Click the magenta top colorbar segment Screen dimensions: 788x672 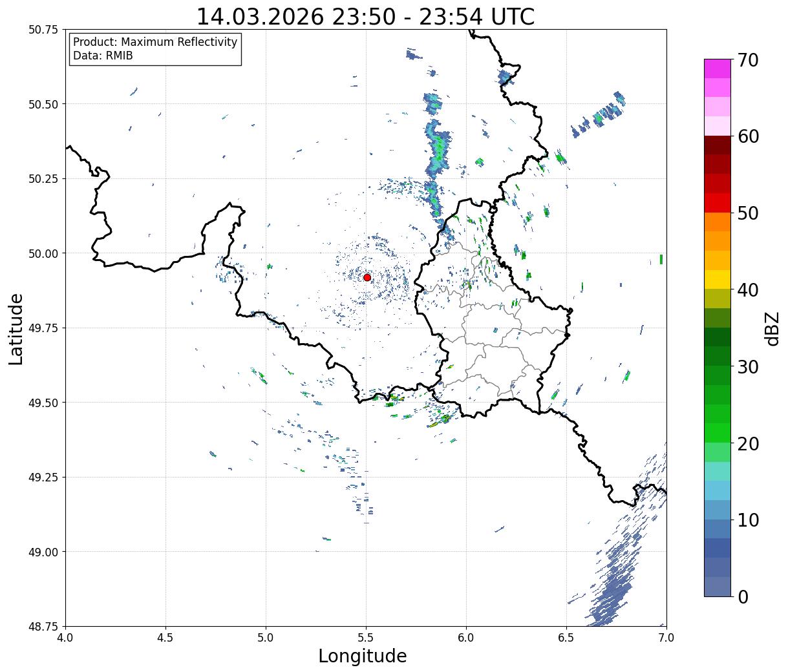(718, 68)
